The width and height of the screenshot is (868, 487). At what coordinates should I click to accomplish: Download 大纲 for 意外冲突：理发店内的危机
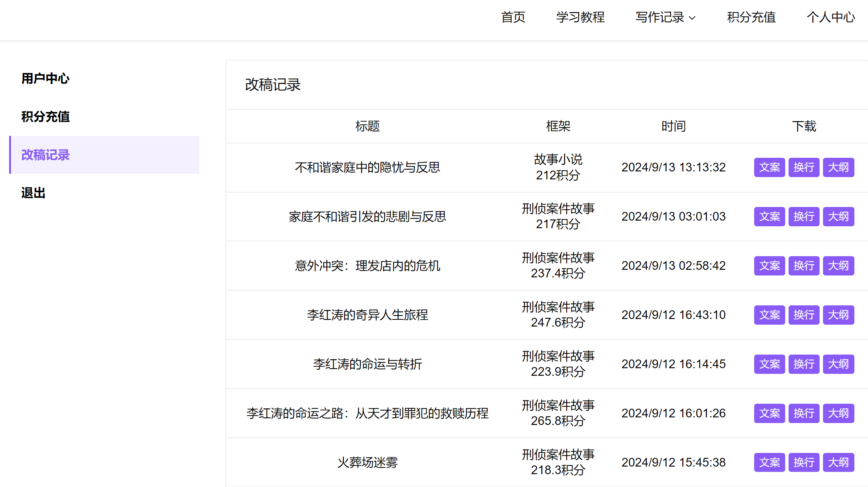[838, 266]
